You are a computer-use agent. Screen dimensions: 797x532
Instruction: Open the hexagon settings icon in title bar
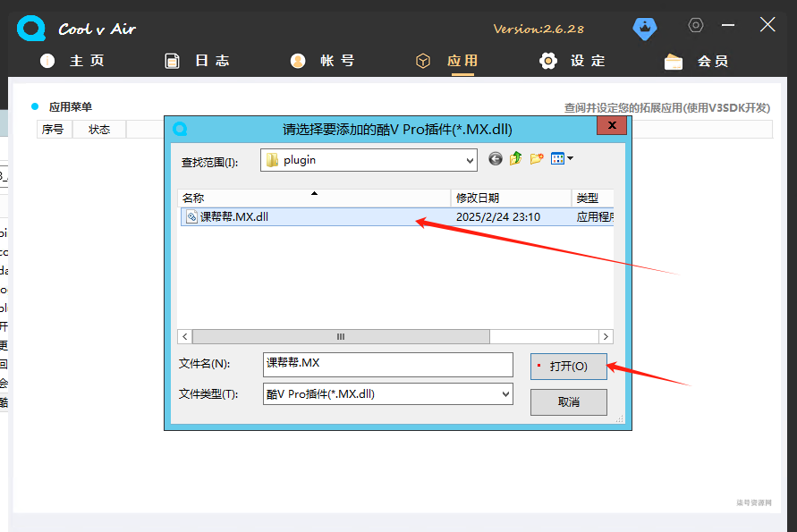tap(696, 26)
